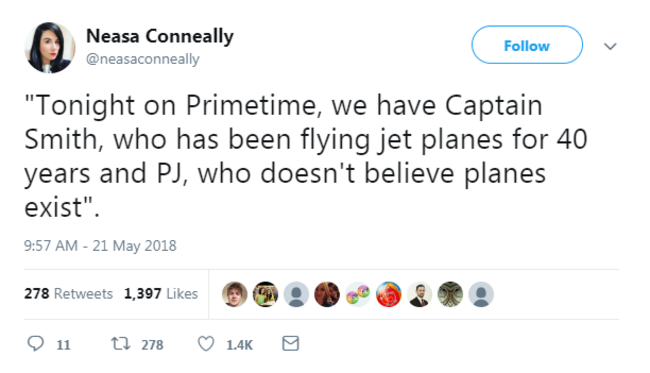The height and width of the screenshot is (373, 650).
Task: Click the @neasaconneally handle
Action: 143,59
